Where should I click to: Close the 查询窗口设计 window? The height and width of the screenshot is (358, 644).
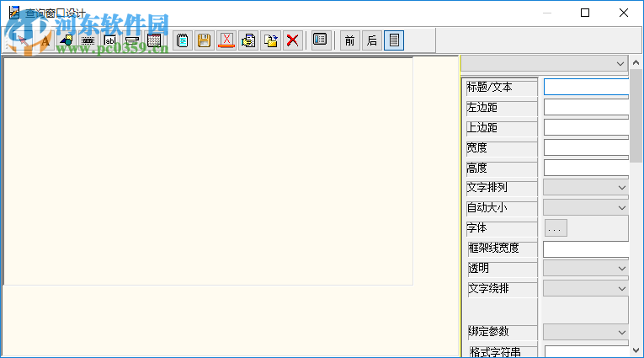(x=624, y=13)
